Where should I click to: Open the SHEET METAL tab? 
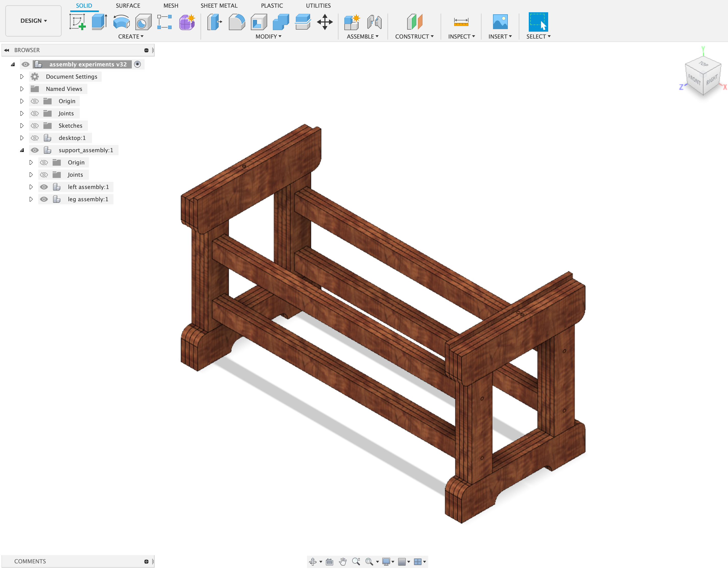[x=219, y=6]
